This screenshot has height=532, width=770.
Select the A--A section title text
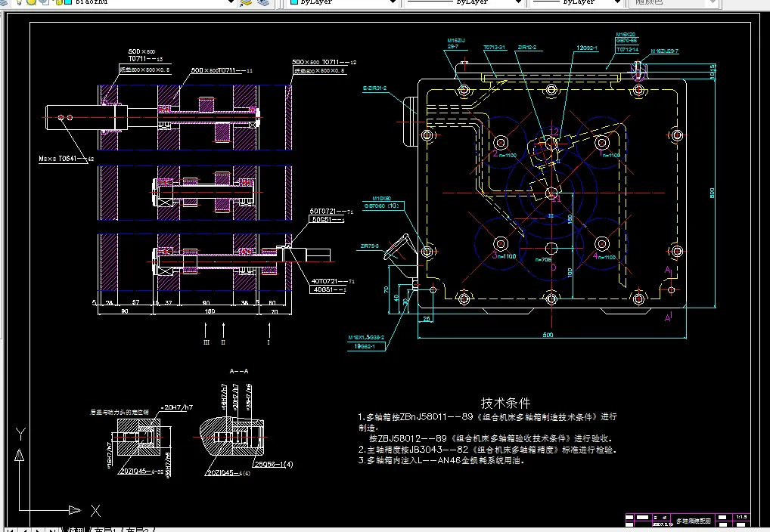pyautogui.click(x=239, y=371)
